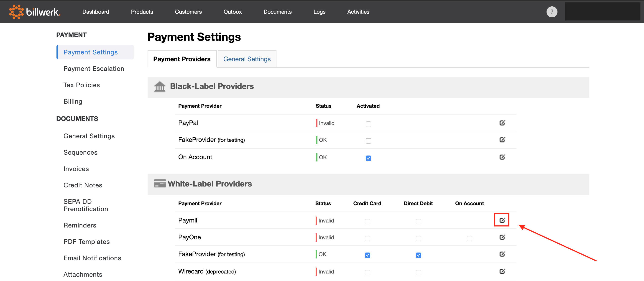Open Invoices in sidebar
644x281 pixels.
pos(76,169)
